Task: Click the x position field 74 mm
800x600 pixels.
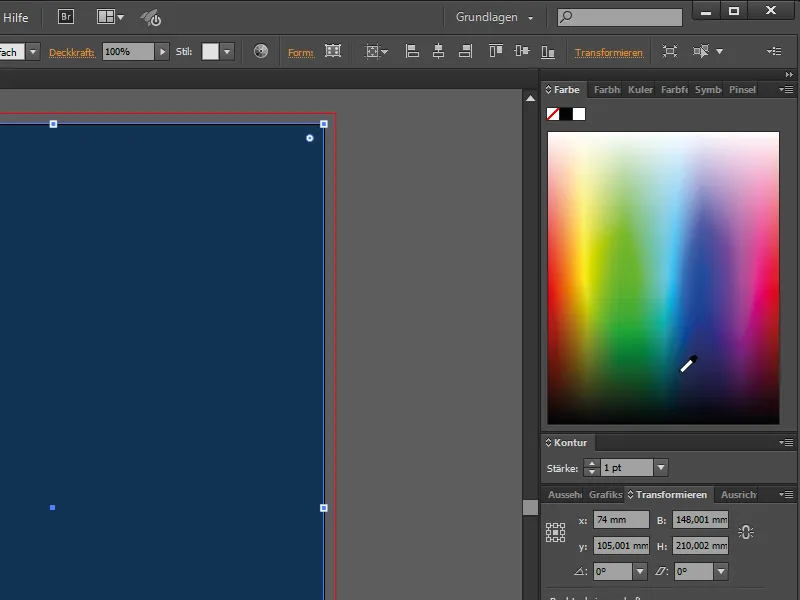Action: [x=621, y=520]
